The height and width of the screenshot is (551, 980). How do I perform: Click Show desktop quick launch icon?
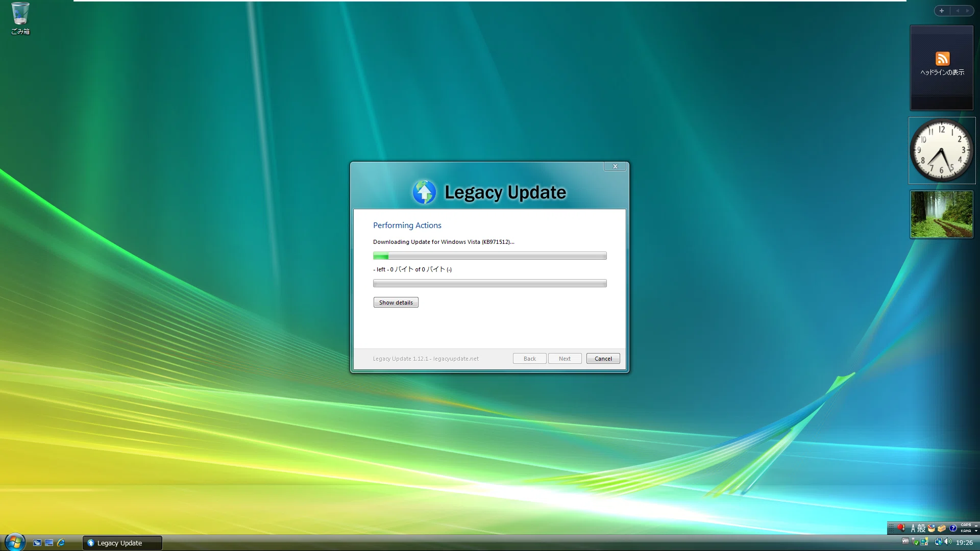click(49, 543)
